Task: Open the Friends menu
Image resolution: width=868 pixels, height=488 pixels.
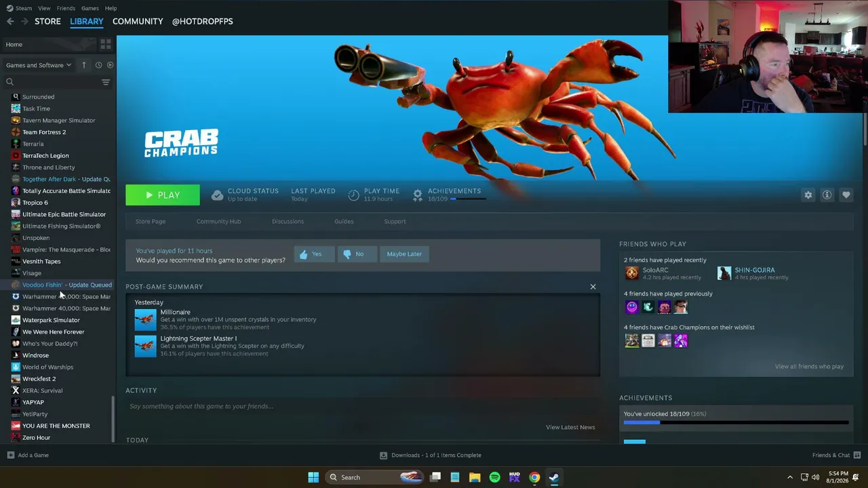Action: pos(66,8)
